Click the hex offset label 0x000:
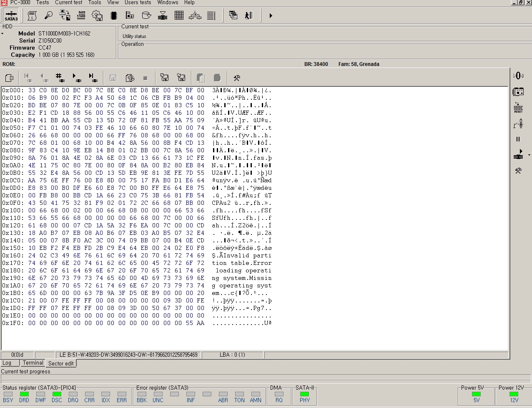Screen dimensions: 532x408 click(x=13, y=90)
